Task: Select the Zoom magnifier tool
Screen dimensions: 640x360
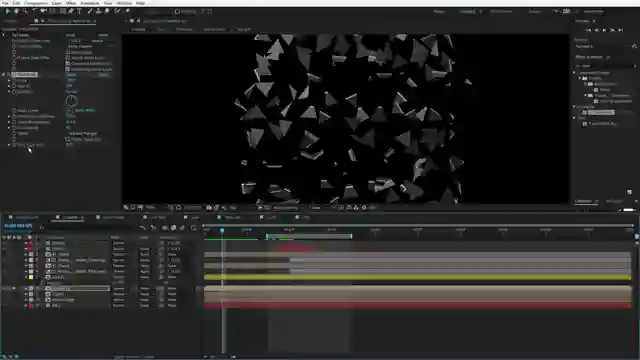Action: pyautogui.click(x=25, y=11)
